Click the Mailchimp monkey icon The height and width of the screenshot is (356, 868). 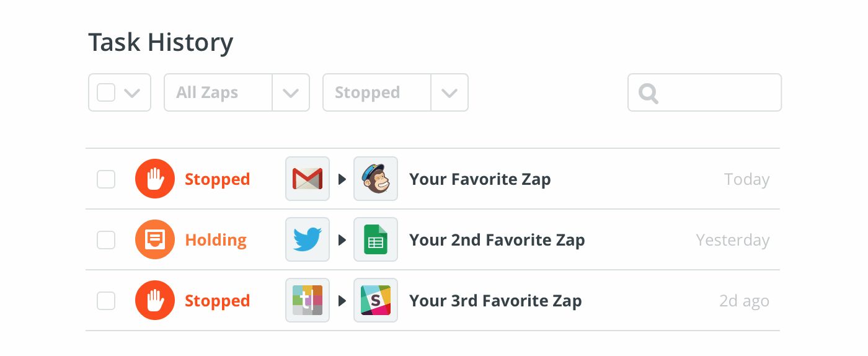coord(376,179)
